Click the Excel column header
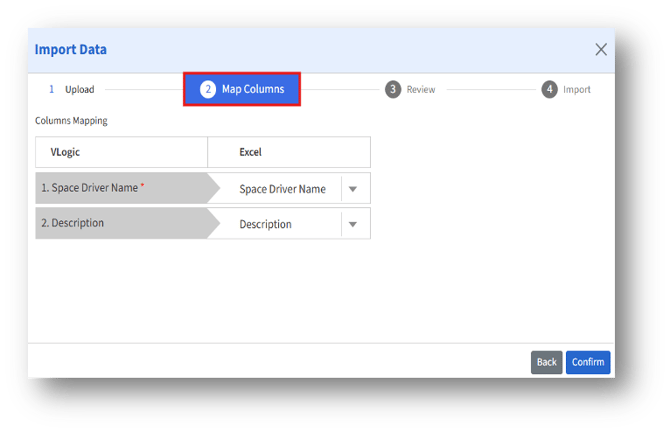670x432 pixels. point(250,152)
